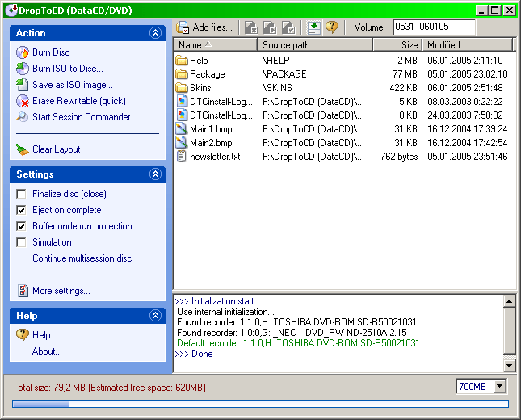The width and height of the screenshot is (521, 420).
Task: Enable the Finalize disc (close) checkbox
Action: pos(22,194)
